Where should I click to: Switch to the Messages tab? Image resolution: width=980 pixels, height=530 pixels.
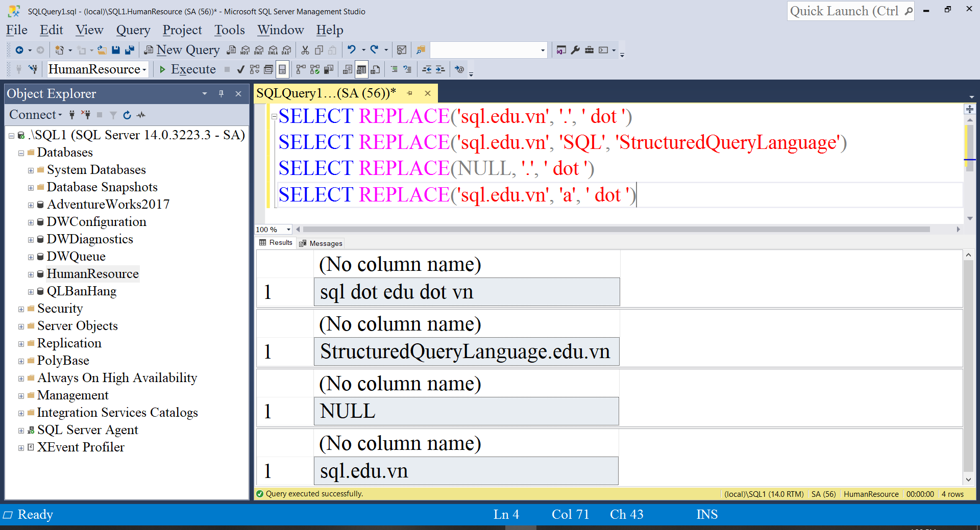coord(321,243)
